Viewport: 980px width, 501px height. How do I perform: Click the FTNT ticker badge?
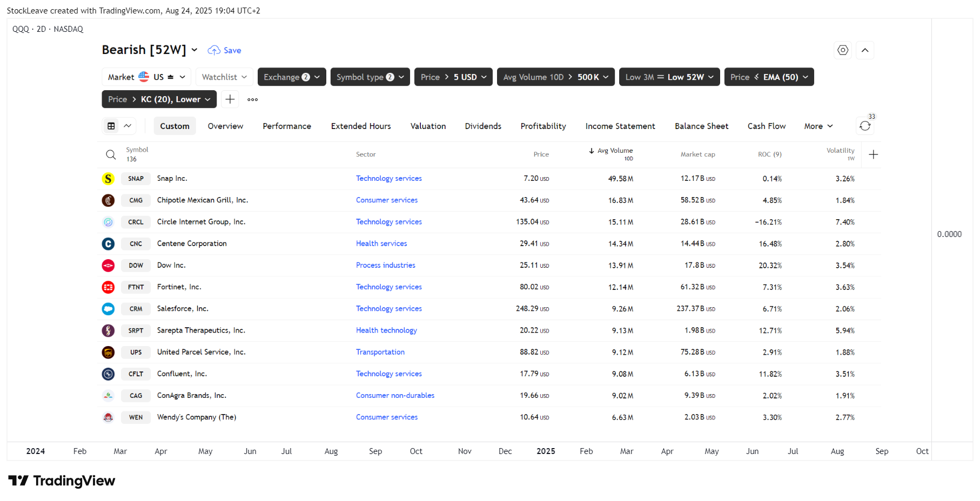click(136, 287)
